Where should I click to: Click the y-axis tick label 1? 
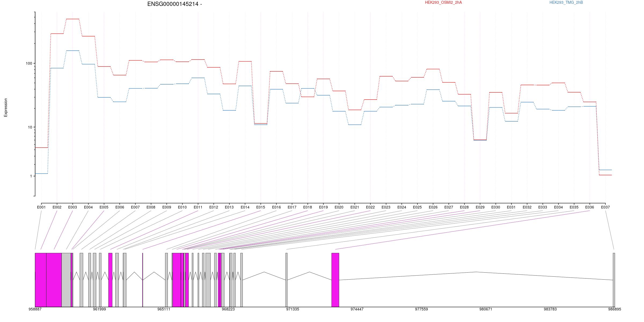pyautogui.click(x=31, y=176)
